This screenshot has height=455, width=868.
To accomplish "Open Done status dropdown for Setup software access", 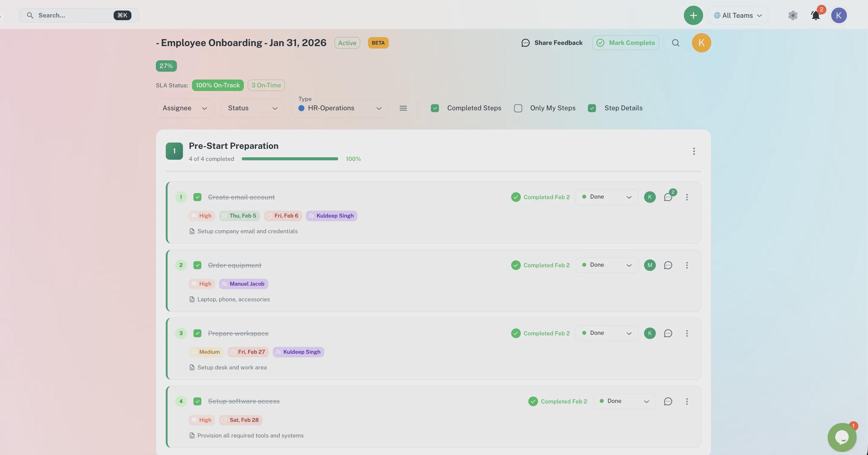I will pyautogui.click(x=624, y=401).
